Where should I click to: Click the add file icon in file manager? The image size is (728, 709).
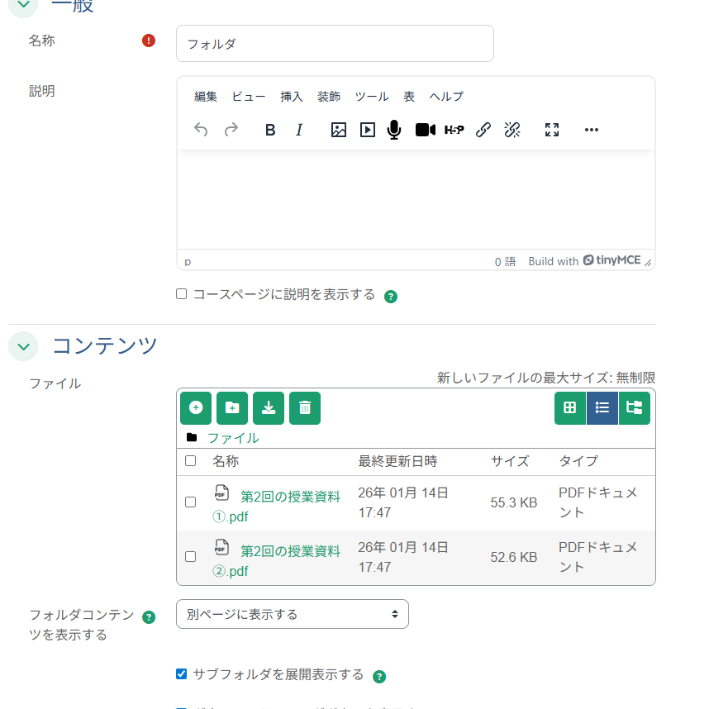[x=195, y=407]
